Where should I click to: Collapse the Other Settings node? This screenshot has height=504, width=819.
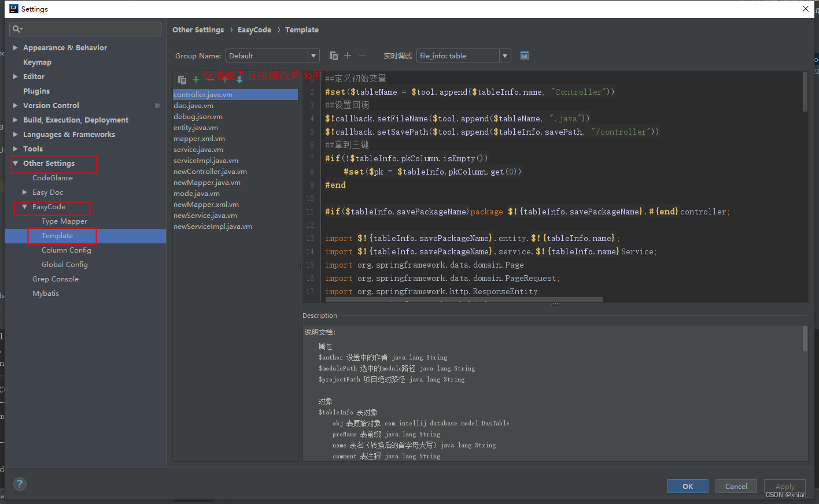click(16, 163)
